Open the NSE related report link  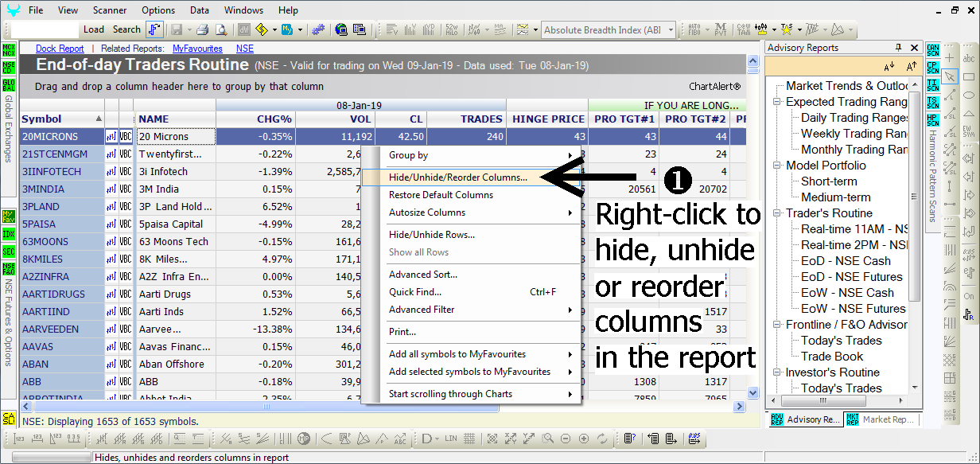coord(245,49)
